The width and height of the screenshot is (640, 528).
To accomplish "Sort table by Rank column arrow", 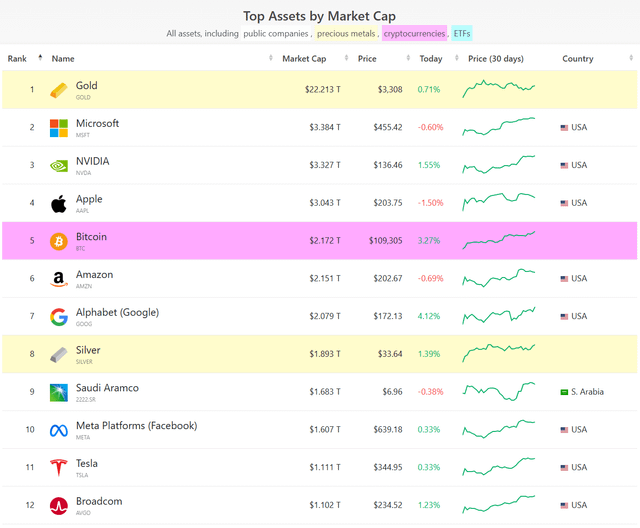I will [40, 58].
